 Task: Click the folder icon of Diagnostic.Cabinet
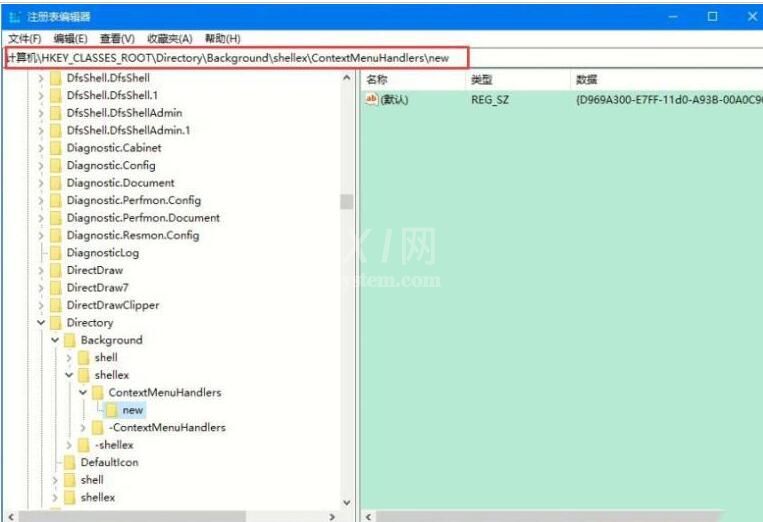click(56, 148)
